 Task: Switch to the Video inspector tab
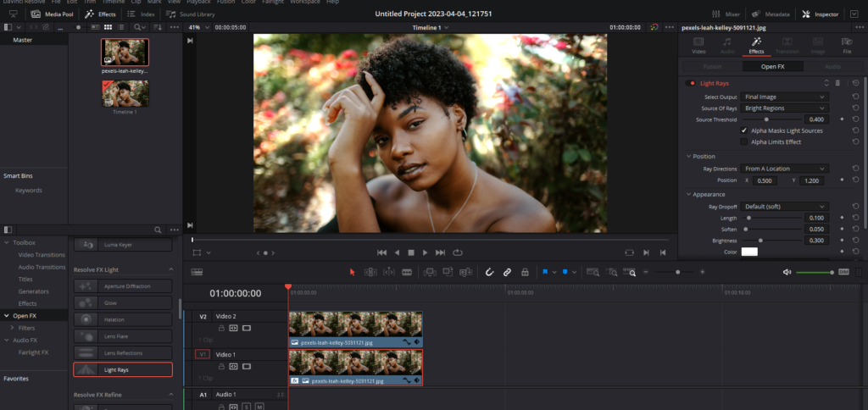(x=698, y=46)
